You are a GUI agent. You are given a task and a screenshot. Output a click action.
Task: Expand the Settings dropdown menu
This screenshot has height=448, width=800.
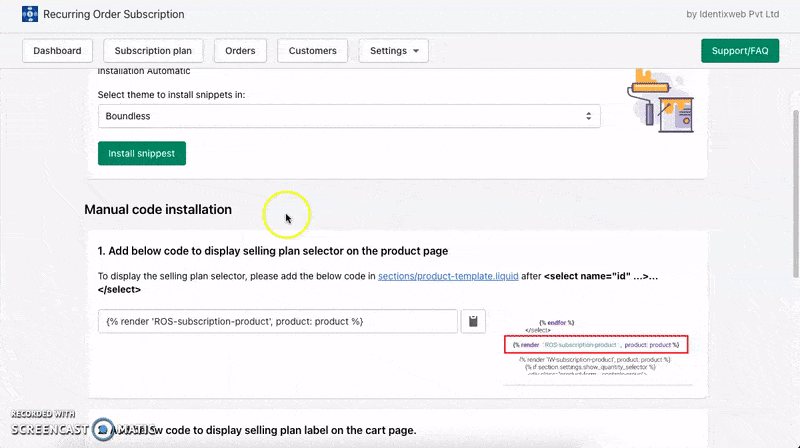pos(393,51)
